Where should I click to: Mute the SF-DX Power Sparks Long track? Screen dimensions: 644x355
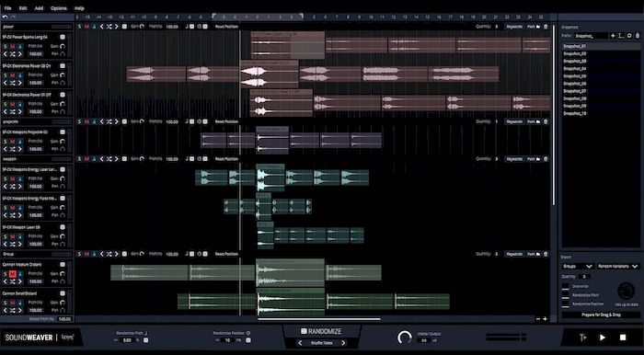click(x=12, y=47)
